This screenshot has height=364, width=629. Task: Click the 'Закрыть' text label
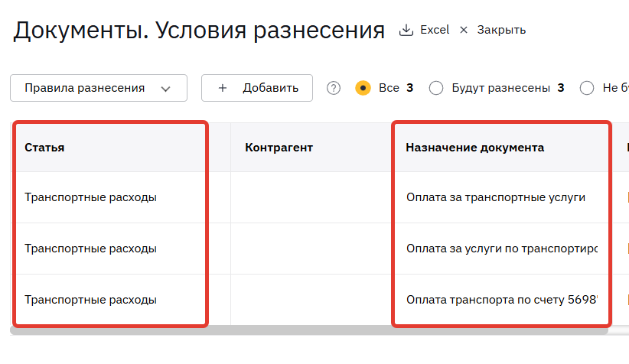point(501,31)
